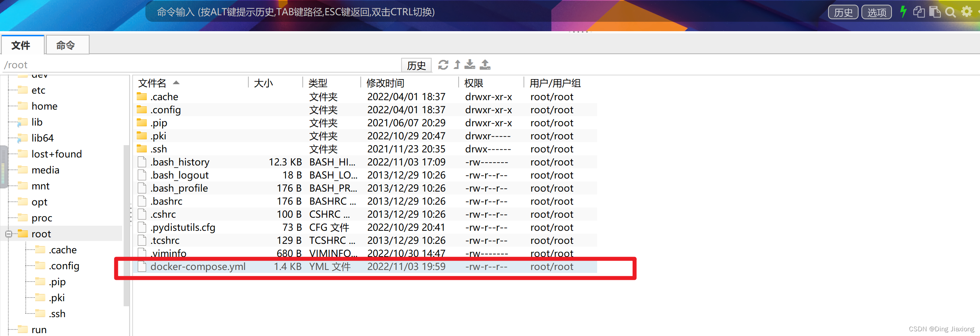Select .ssh subfolder in tree
Image resolution: width=980 pixels, height=336 pixels.
pyautogui.click(x=57, y=314)
